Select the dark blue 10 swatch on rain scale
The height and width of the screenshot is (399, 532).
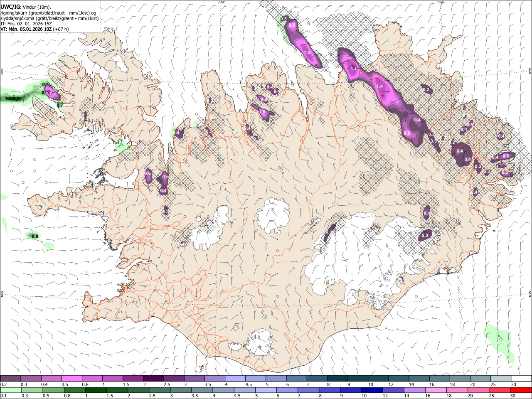coord(371,390)
